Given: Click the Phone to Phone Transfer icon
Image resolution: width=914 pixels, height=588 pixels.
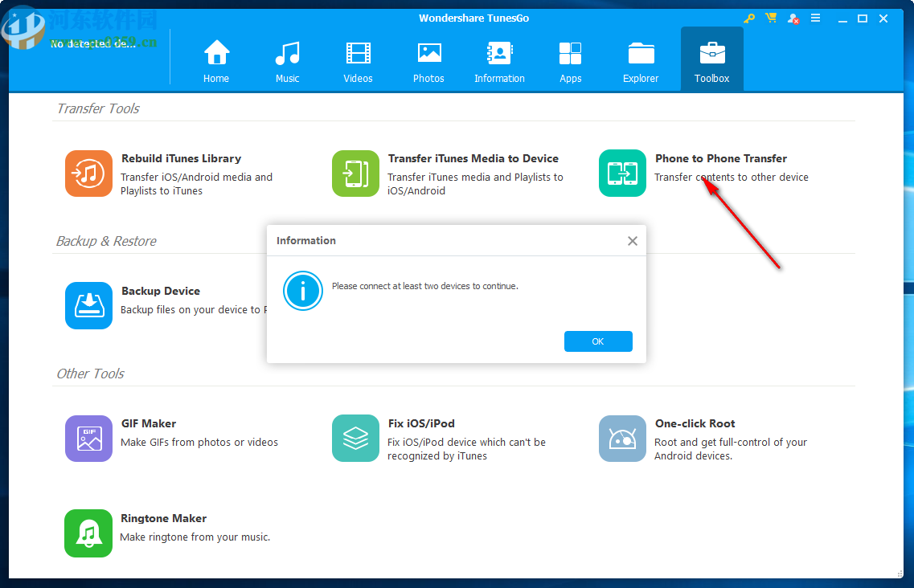Looking at the screenshot, I should [x=622, y=173].
